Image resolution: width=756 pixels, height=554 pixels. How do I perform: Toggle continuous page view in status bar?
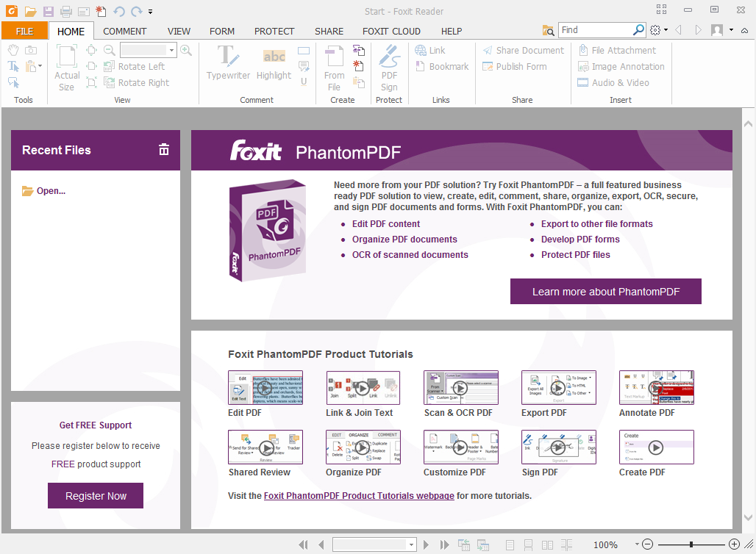[x=529, y=545]
